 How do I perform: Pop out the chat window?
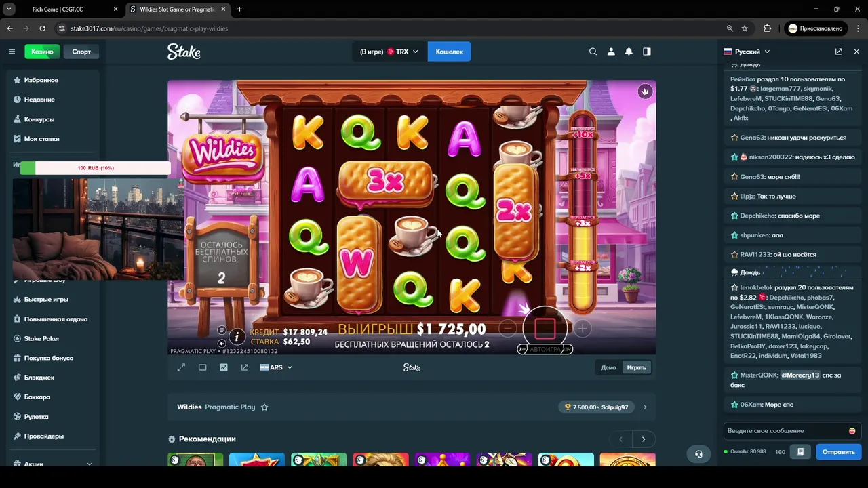click(839, 52)
